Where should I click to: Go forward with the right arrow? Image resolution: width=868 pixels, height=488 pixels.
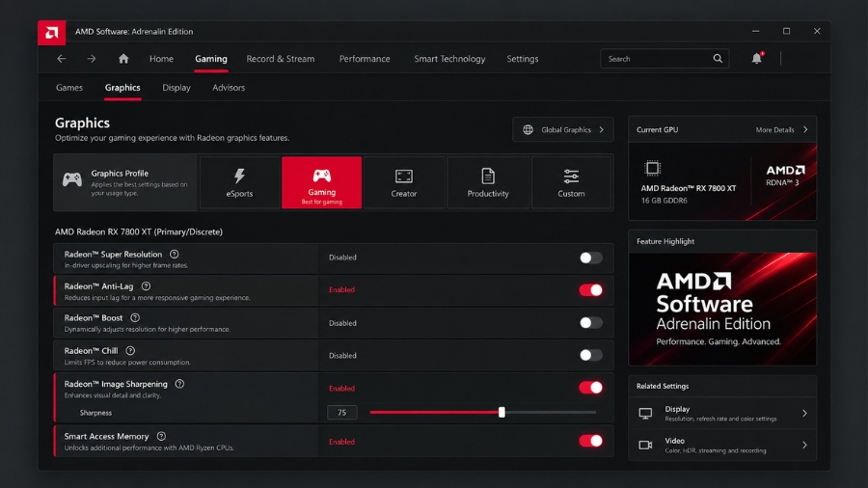pyautogui.click(x=92, y=59)
